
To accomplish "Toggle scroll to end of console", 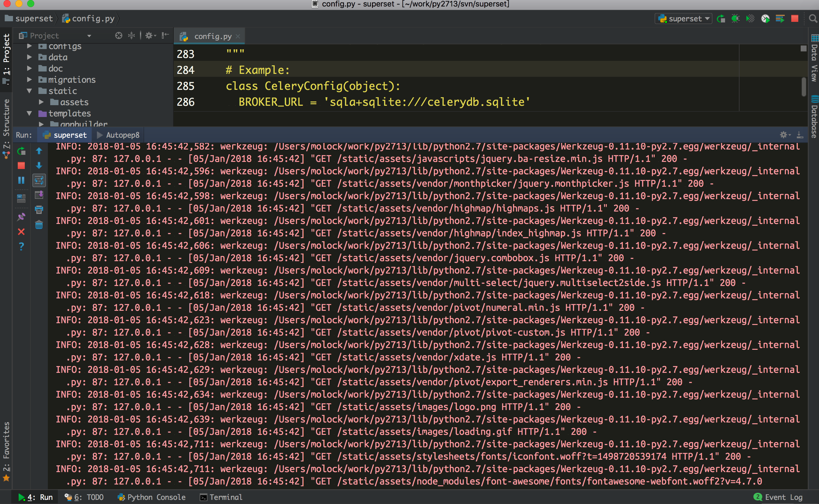I will [x=39, y=195].
